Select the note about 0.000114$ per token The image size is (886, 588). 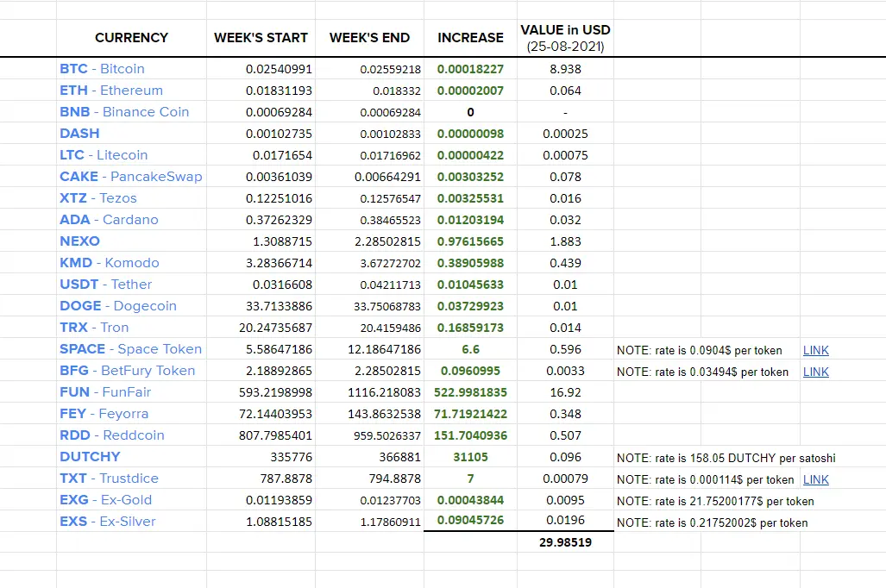pyautogui.click(x=705, y=479)
